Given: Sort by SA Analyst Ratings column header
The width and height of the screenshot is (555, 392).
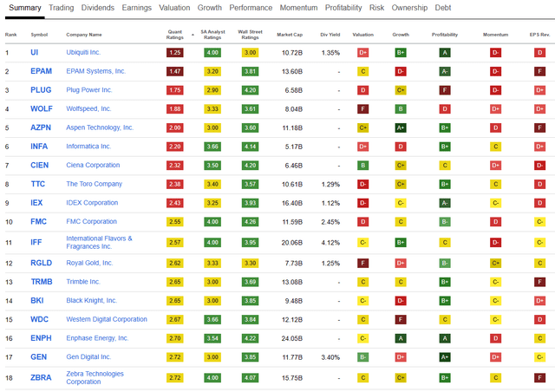Looking at the screenshot, I should [212, 35].
